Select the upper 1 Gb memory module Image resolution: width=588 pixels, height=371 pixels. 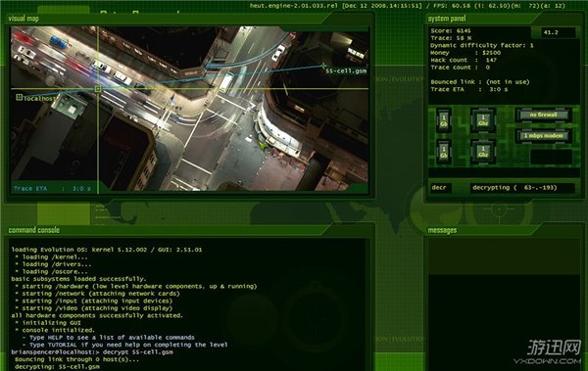(x=444, y=121)
